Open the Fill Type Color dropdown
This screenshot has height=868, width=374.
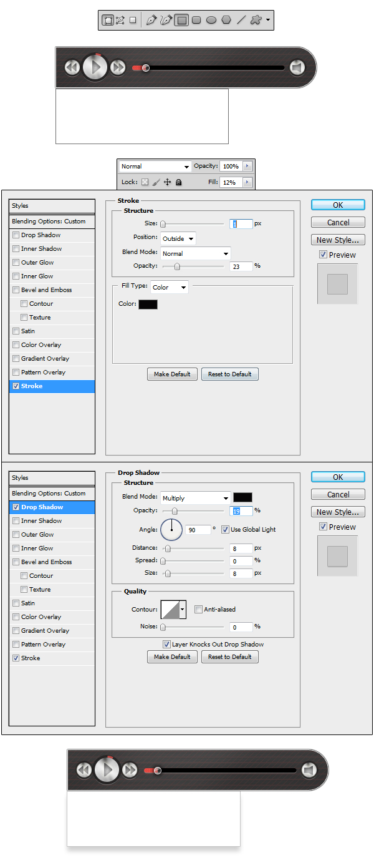[x=169, y=287]
